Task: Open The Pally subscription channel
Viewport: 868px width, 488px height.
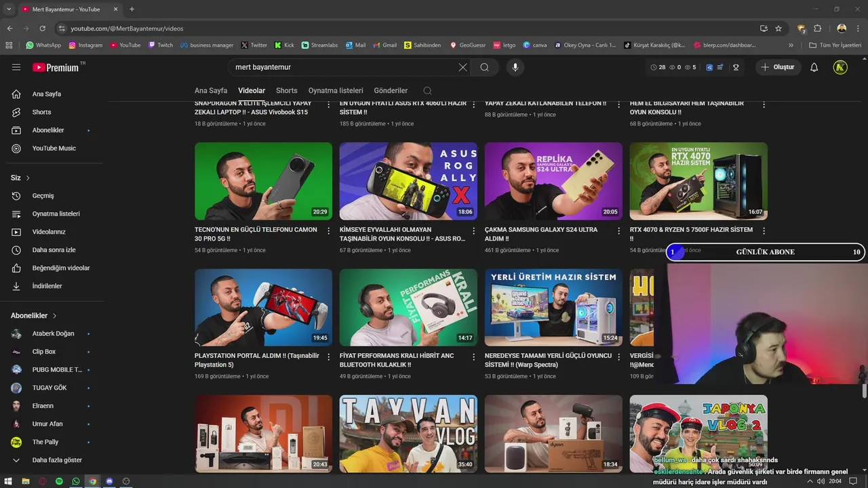Action: pos(46,442)
